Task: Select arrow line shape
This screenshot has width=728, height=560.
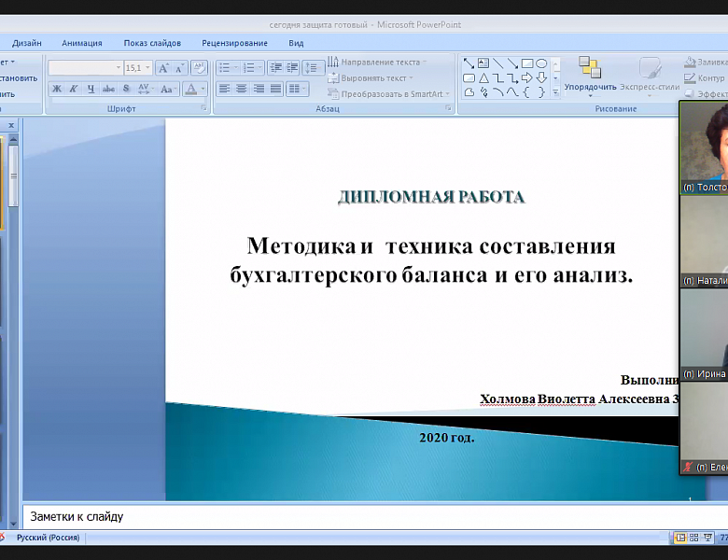Action: 512,63
